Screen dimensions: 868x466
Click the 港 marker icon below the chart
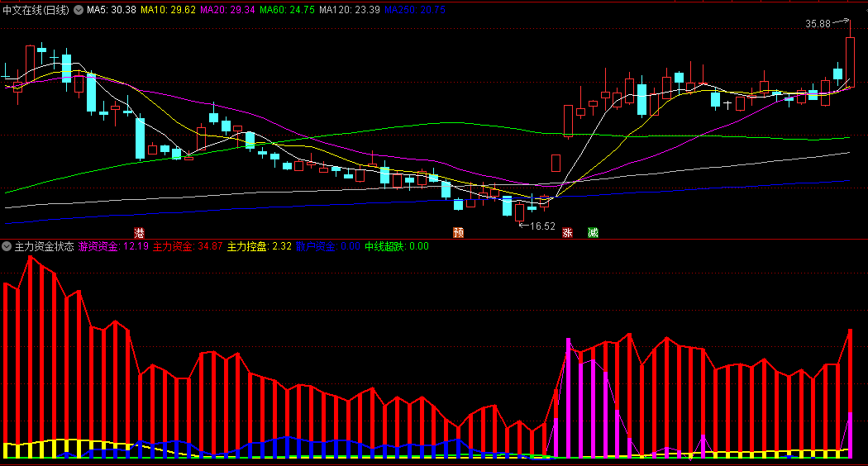pos(139,232)
